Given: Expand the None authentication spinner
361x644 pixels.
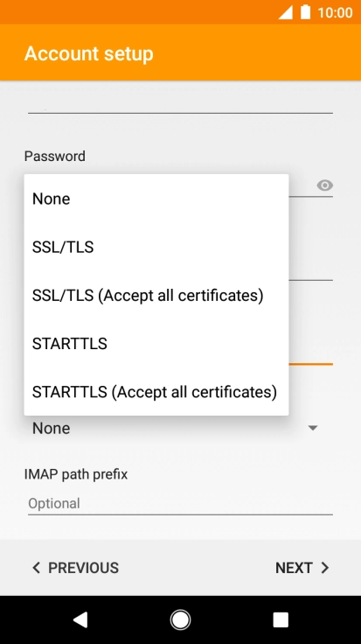Looking at the screenshot, I should tap(180, 428).
